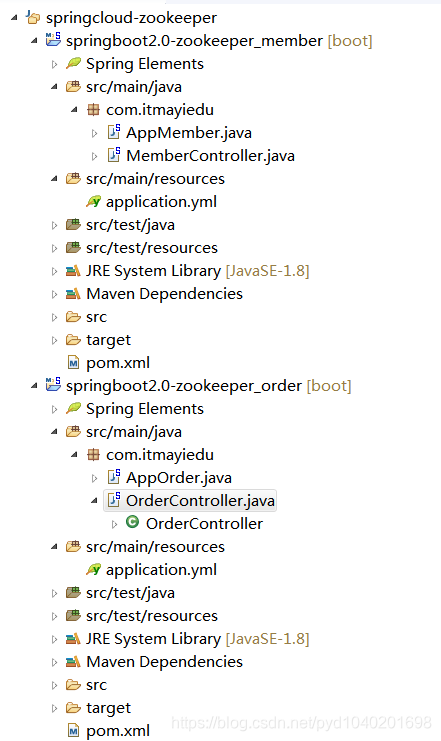Click application.yml icon in zookeeper_member
Viewport: 441px width, 741px height.
94,202
